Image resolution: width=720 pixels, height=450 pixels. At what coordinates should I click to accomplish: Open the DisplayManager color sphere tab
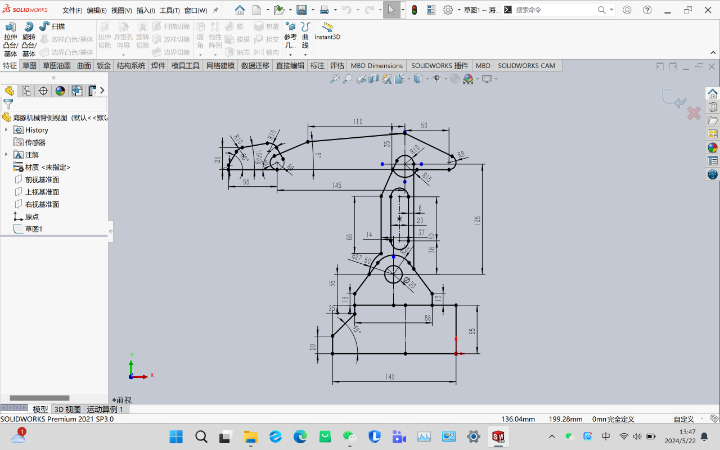[60, 90]
